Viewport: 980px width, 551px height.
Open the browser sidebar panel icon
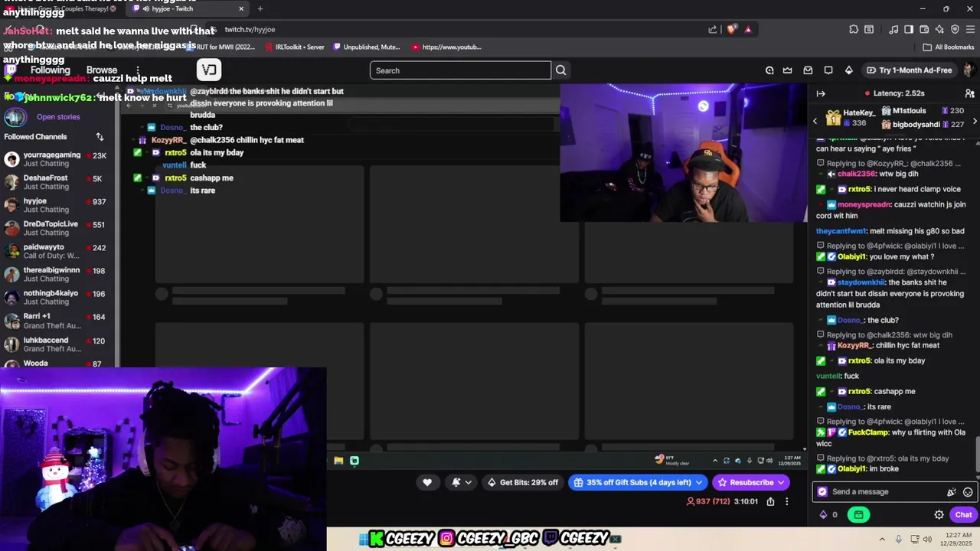click(909, 30)
